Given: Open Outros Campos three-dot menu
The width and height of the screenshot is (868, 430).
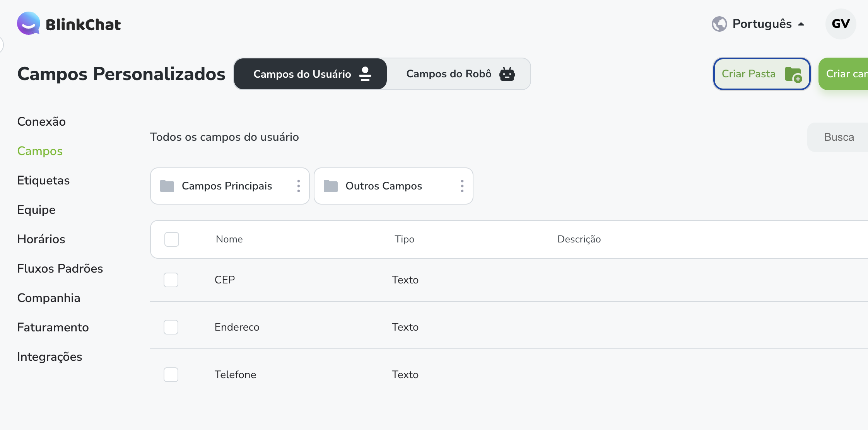Looking at the screenshot, I should click(462, 186).
